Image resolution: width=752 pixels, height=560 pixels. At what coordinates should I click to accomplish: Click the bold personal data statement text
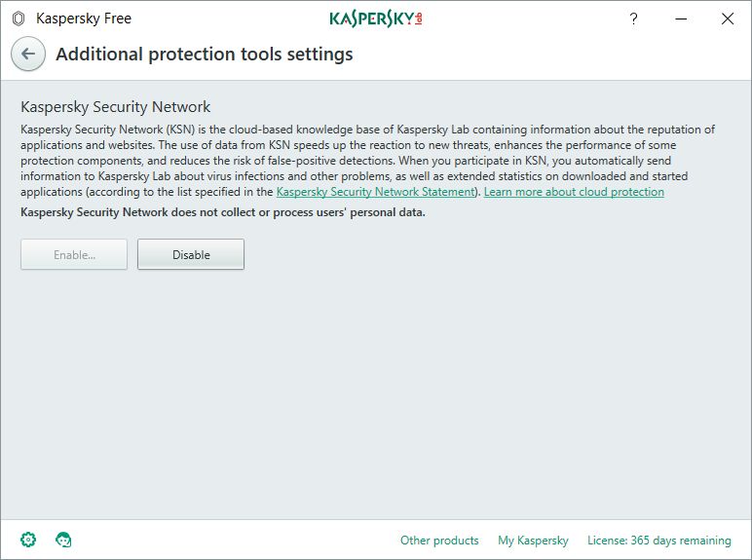pyautogui.click(x=223, y=212)
